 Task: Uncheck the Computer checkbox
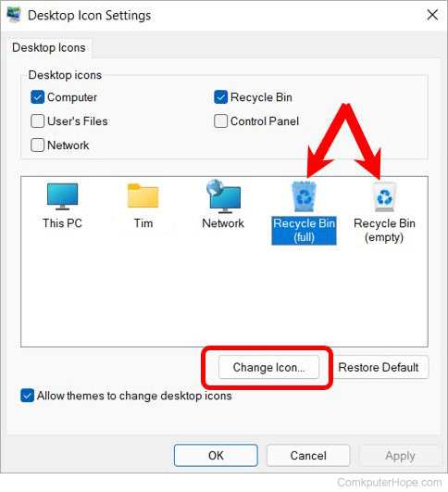click(37, 97)
